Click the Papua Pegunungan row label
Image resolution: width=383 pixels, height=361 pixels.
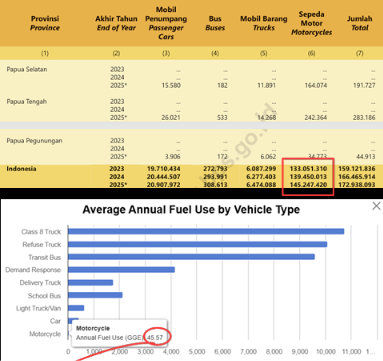tap(34, 141)
